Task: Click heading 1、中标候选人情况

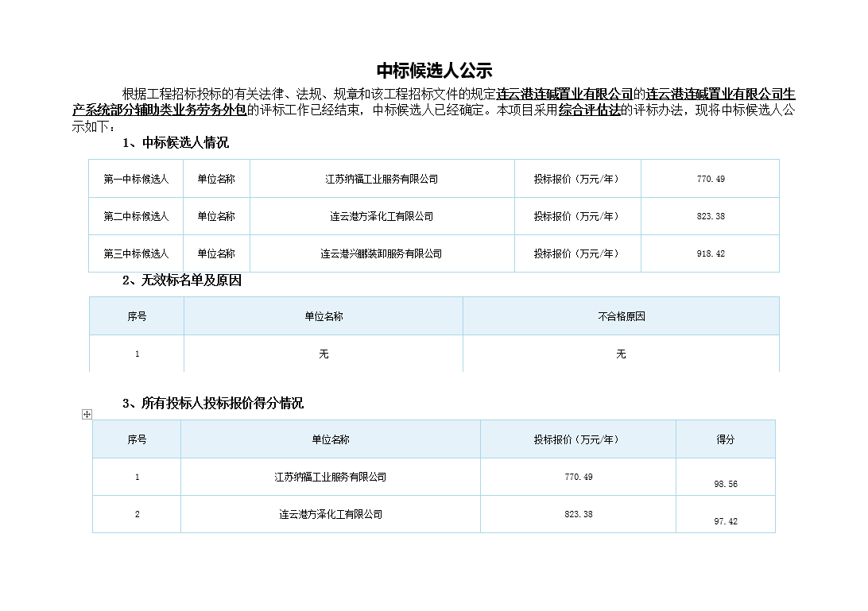Action: (x=176, y=143)
